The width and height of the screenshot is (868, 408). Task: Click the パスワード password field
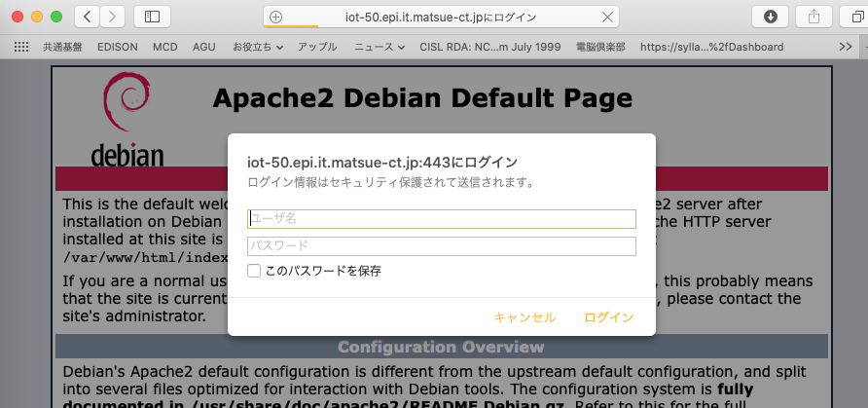442,246
